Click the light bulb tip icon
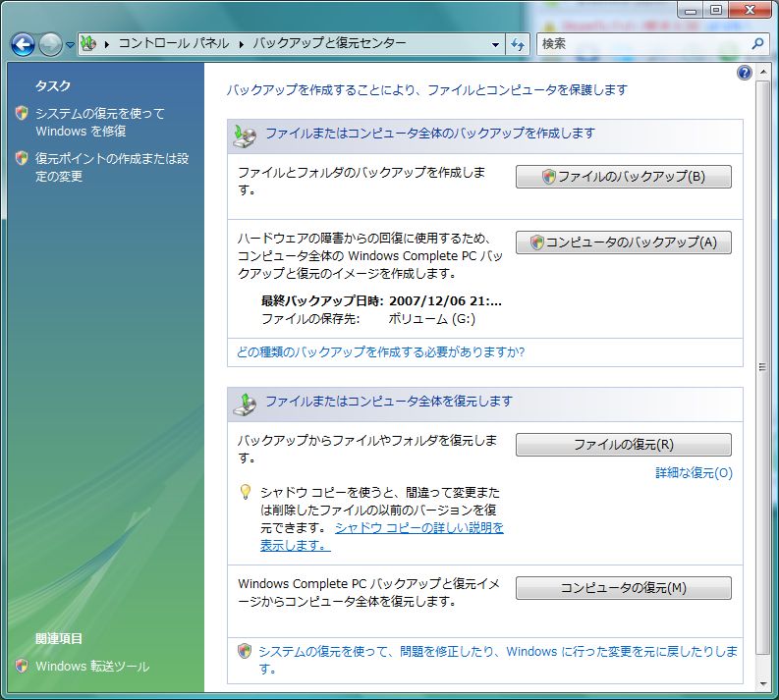This screenshot has width=779, height=700. pyautogui.click(x=246, y=492)
